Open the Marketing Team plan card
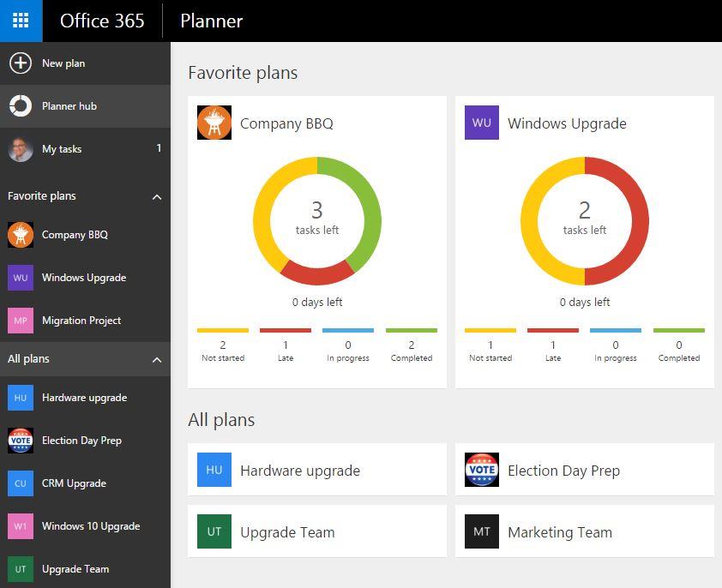The width and height of the screenshot is (722, 588). click(585, 531)
